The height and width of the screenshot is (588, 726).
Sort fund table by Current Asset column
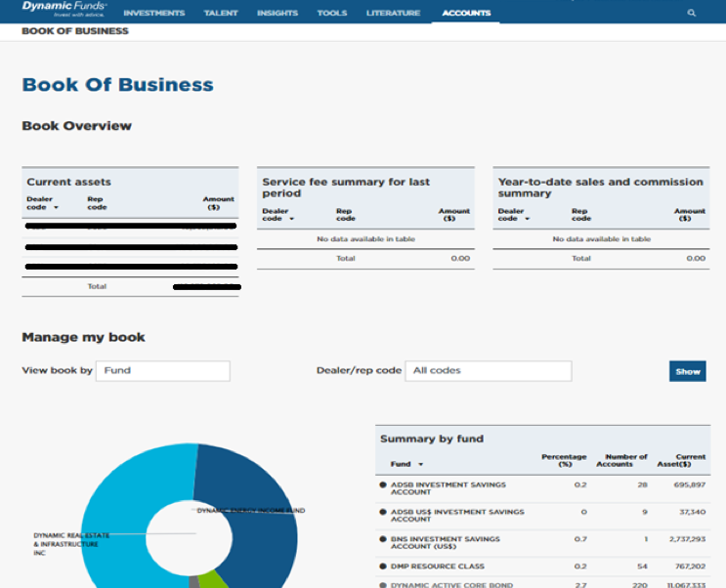[682, 460]
